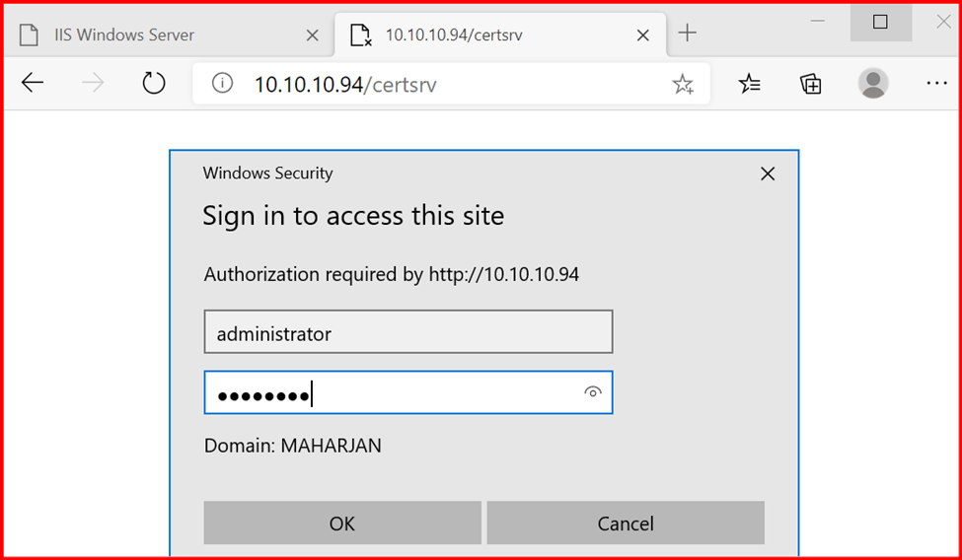The width and height of the screenshot is (962, 560).
Task: Click the administrator username field
Action: [407, 332]
